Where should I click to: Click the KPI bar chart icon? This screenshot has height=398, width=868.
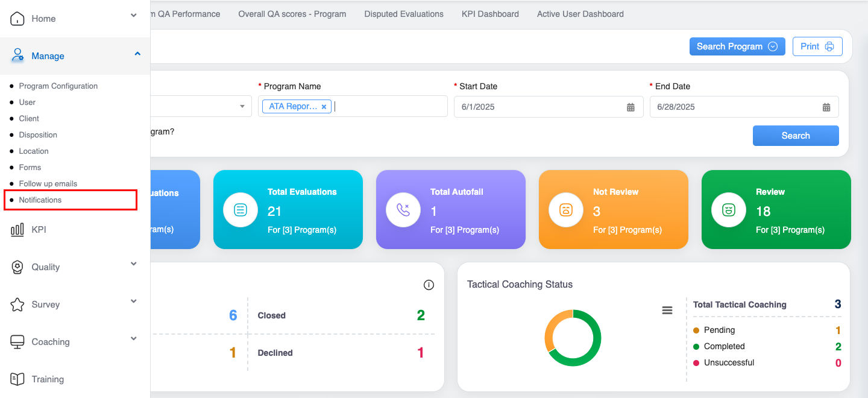[x=17, y=230]
